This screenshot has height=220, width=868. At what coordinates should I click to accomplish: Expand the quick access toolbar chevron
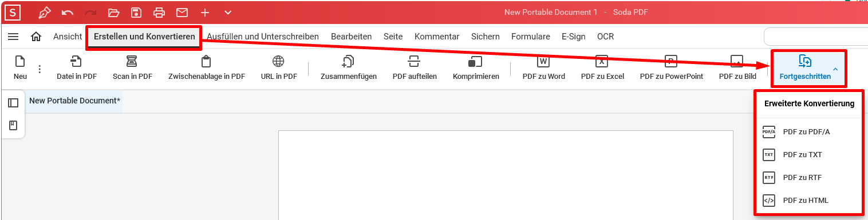pos(228,12)
